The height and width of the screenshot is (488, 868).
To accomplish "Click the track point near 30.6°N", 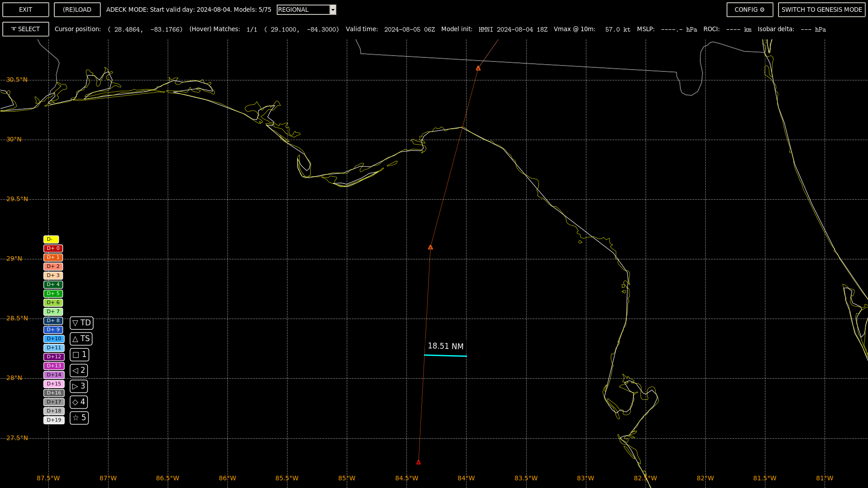I will click(x=478, y=68).
